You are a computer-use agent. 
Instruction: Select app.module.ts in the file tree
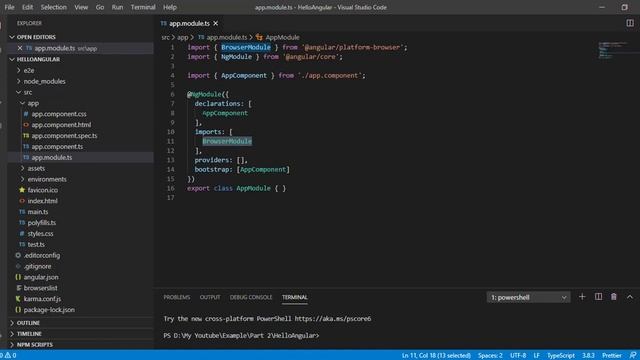tap(51, 158)
